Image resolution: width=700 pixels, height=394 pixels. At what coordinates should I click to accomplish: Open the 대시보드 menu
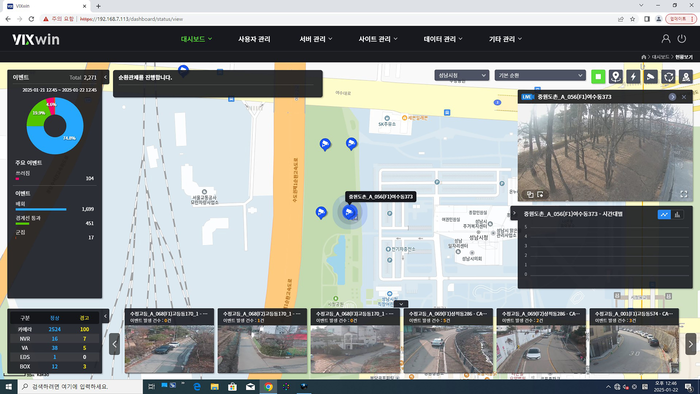pos(196,39)
